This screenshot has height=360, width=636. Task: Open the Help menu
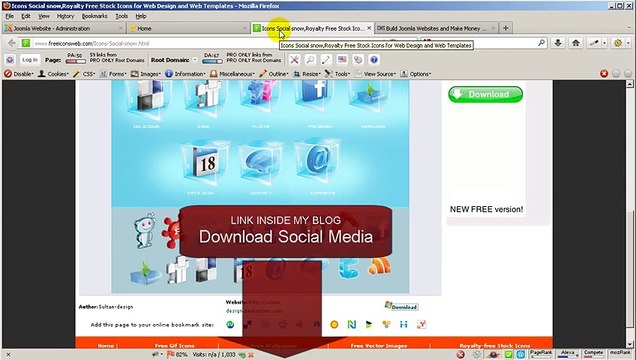(x=141, y=16)
